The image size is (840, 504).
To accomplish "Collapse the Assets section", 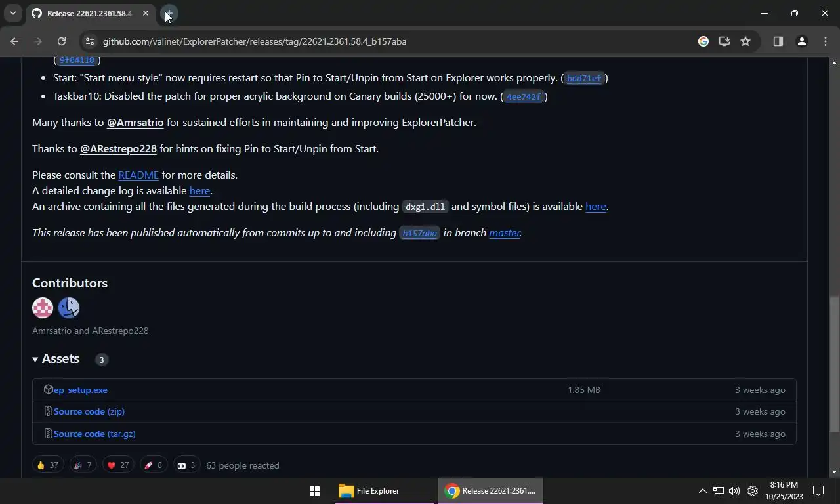I will coord(56,359).
